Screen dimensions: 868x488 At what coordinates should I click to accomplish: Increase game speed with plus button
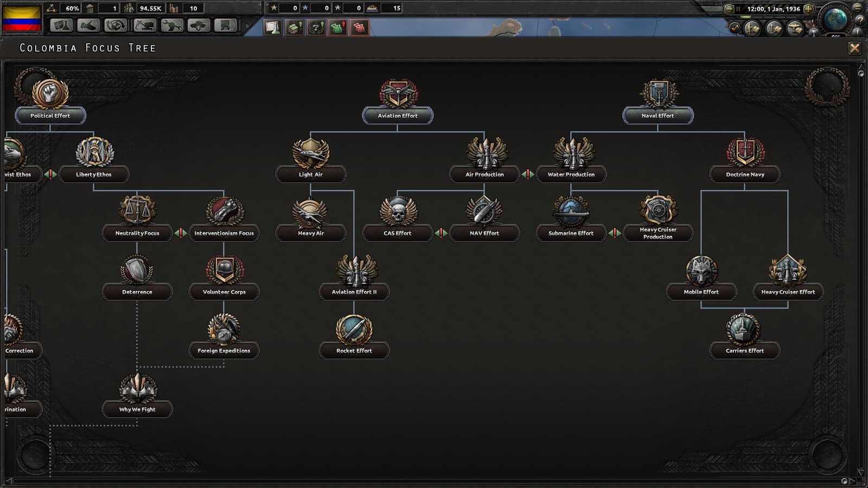808,9
